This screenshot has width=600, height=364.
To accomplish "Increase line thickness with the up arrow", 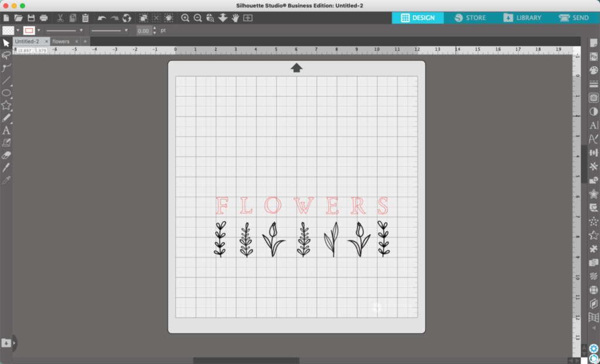I will [155, 28].
